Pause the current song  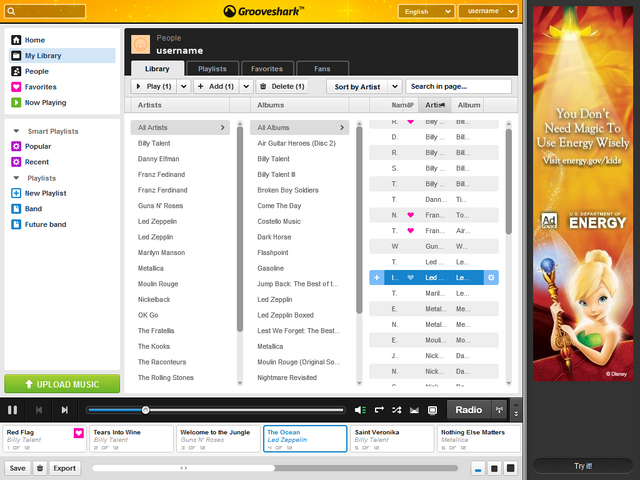[x=13, y=410]
